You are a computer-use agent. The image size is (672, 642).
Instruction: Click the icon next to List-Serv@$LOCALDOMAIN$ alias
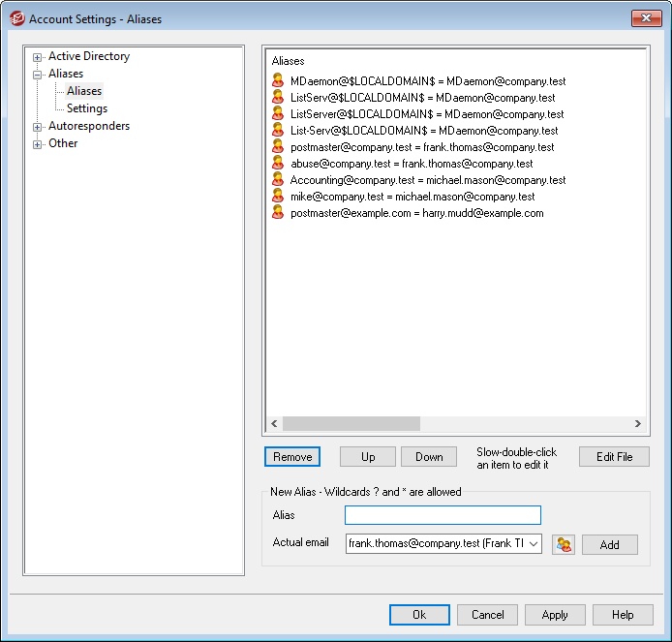278,131
